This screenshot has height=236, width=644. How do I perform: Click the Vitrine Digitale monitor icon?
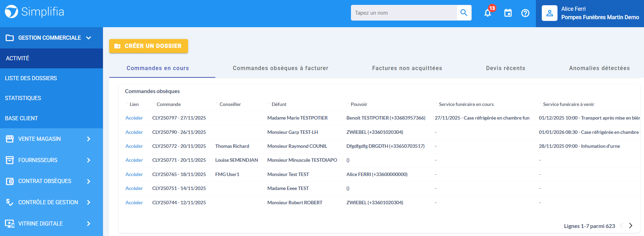(x=10, y=223)
